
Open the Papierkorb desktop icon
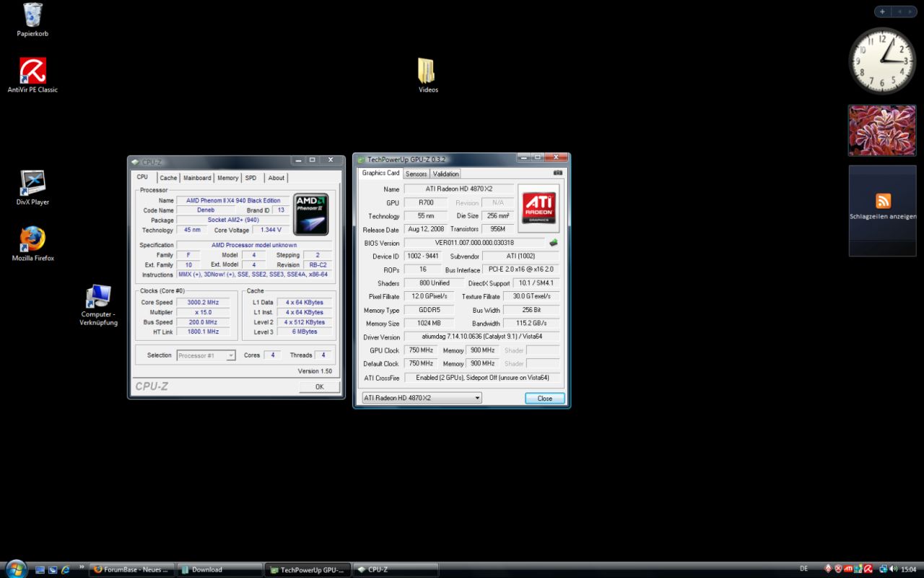[x=32, y=20]
